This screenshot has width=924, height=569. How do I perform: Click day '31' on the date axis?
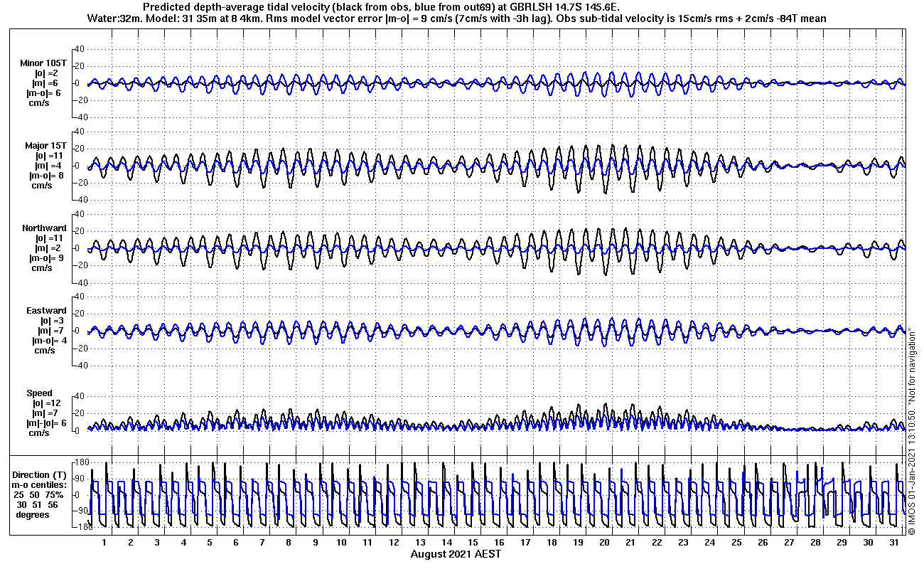(x=894, y=543)
